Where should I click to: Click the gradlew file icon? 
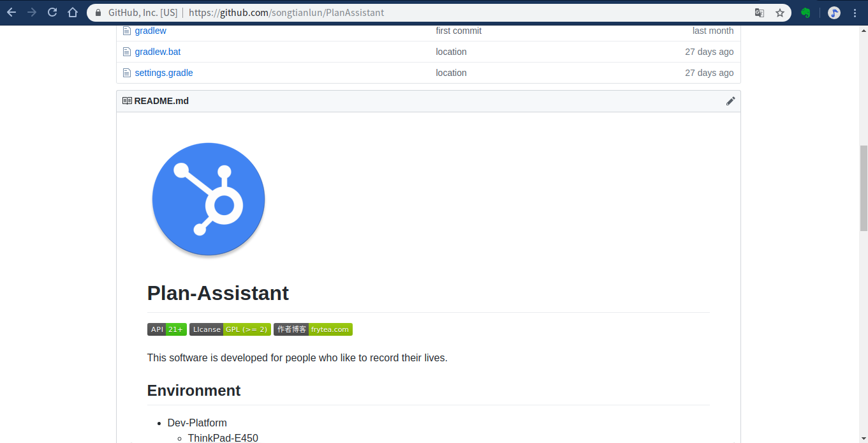126,31
